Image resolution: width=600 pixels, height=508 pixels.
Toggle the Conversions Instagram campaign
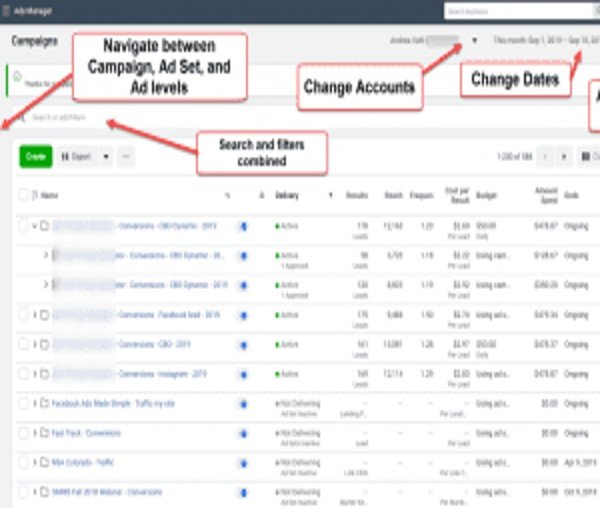tap(243, 374)
